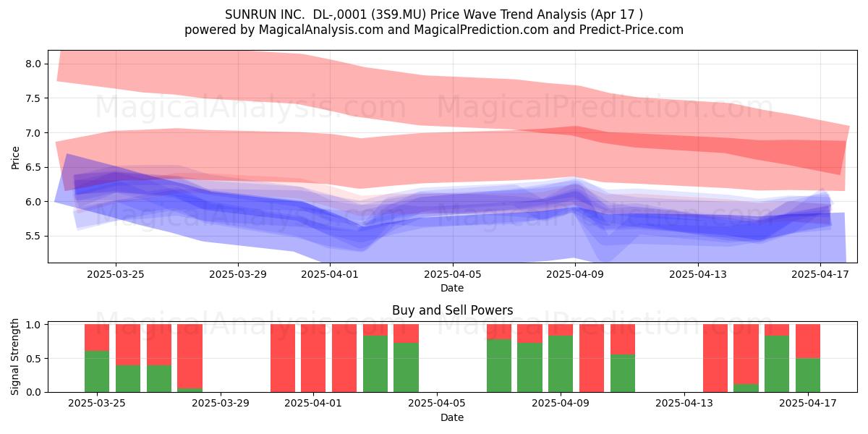Click the red sell segment of the 2025-03-25 bar

pos(97,338)
